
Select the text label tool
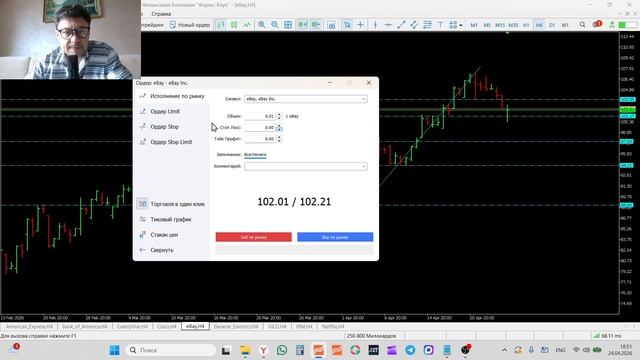pyautogui.click(x=440, y=25)
